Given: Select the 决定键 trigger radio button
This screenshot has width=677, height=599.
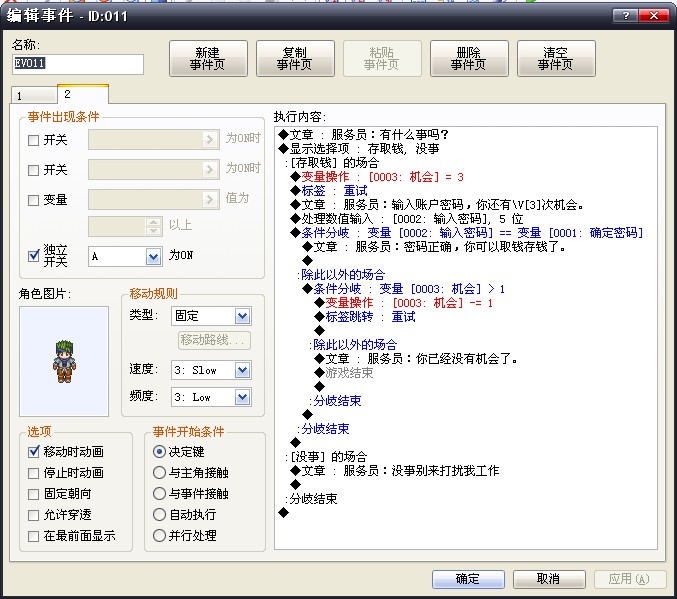Looking at the screenshot, I should coord(159,452).
